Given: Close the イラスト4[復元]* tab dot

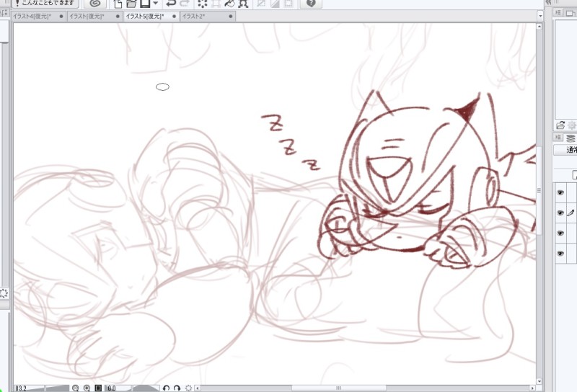Looking at the screenshot, I should (x=61, y=16).
